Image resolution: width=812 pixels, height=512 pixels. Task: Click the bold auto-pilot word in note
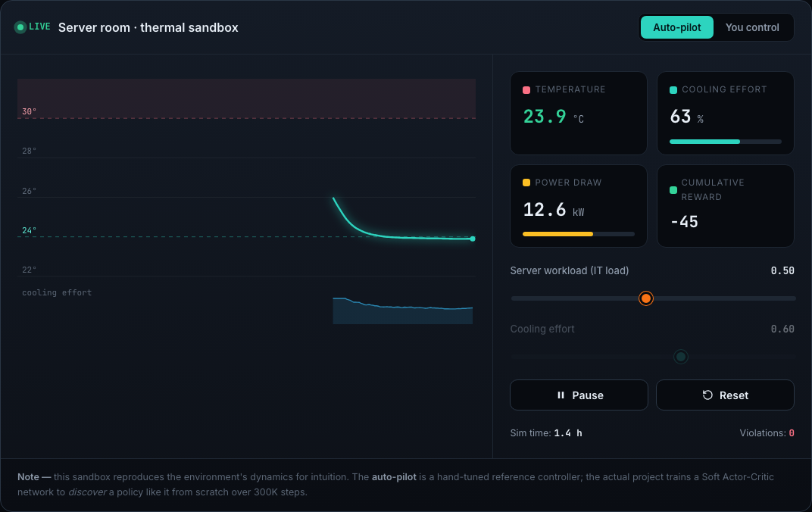(394, 477)
